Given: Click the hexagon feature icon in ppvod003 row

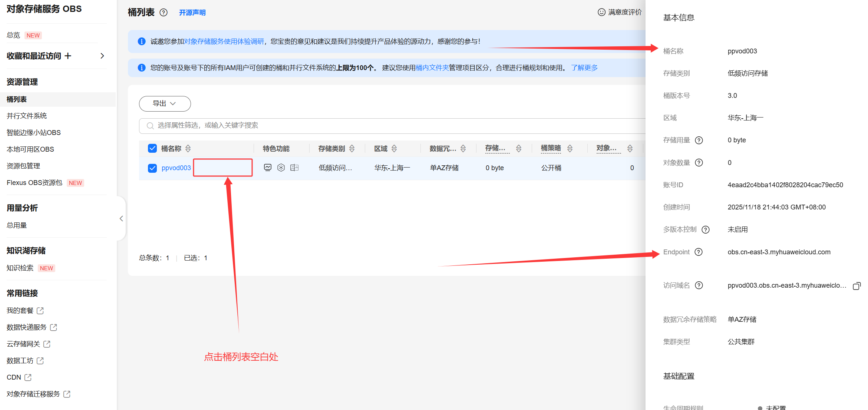Looking at the screenshot, I should (281, 168).
